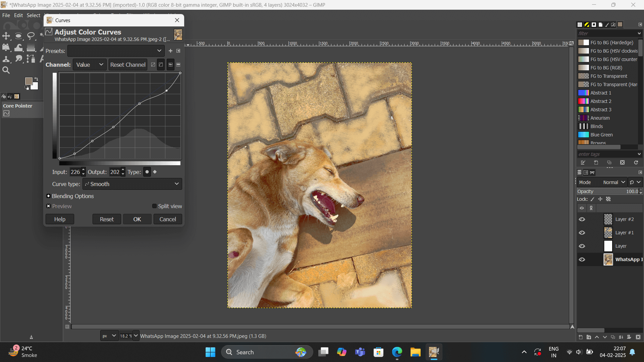This screenshot has height=362, width=644.
Task: Merge layers down button
Action: coord(621,337)
